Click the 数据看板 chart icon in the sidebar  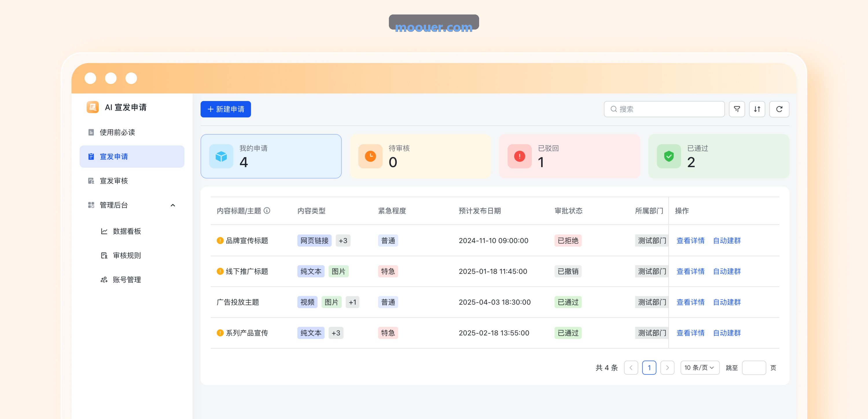104,231
